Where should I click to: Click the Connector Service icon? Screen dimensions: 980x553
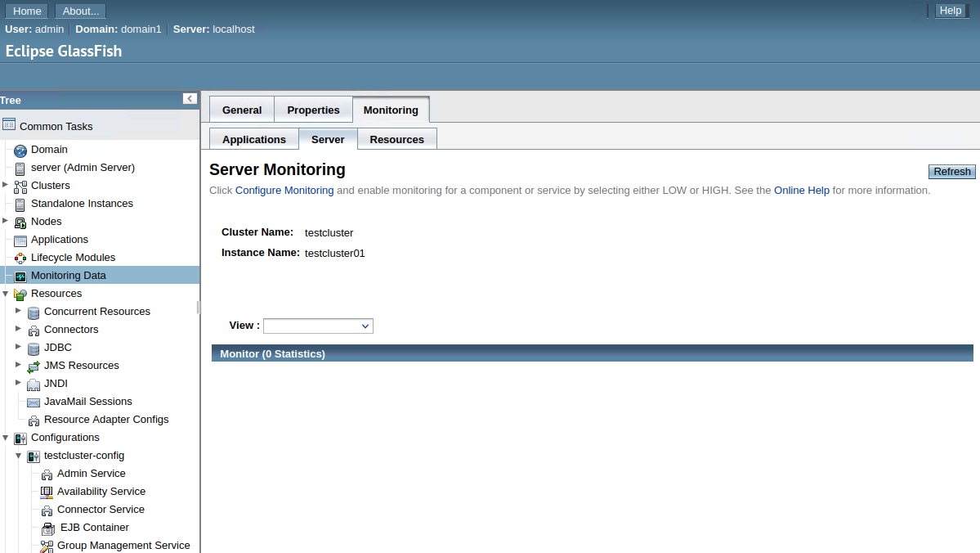[47, 511]
